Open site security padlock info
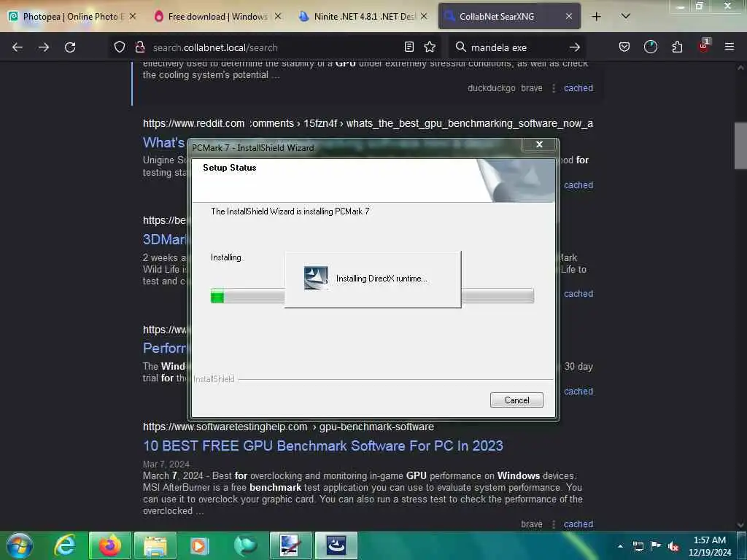747x560 pixels. click(139, 47)
